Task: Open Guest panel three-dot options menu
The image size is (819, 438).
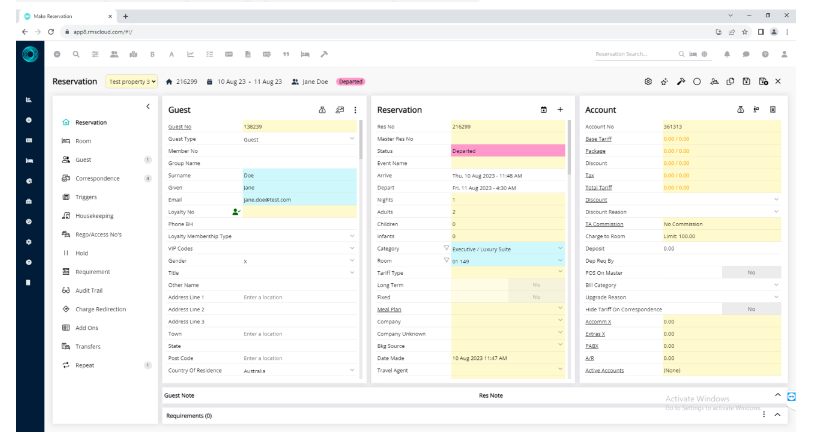Action: [x=355, y=109]
